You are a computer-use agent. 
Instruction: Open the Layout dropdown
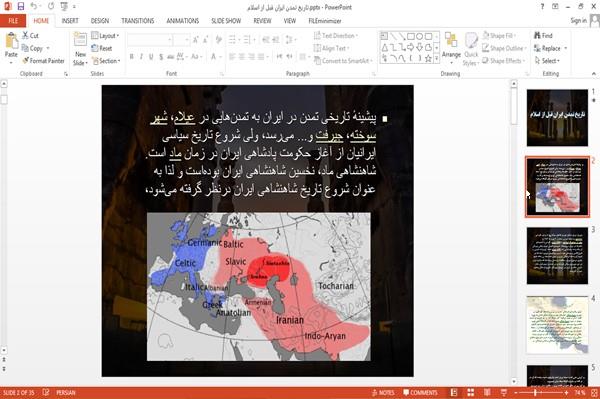105,36
